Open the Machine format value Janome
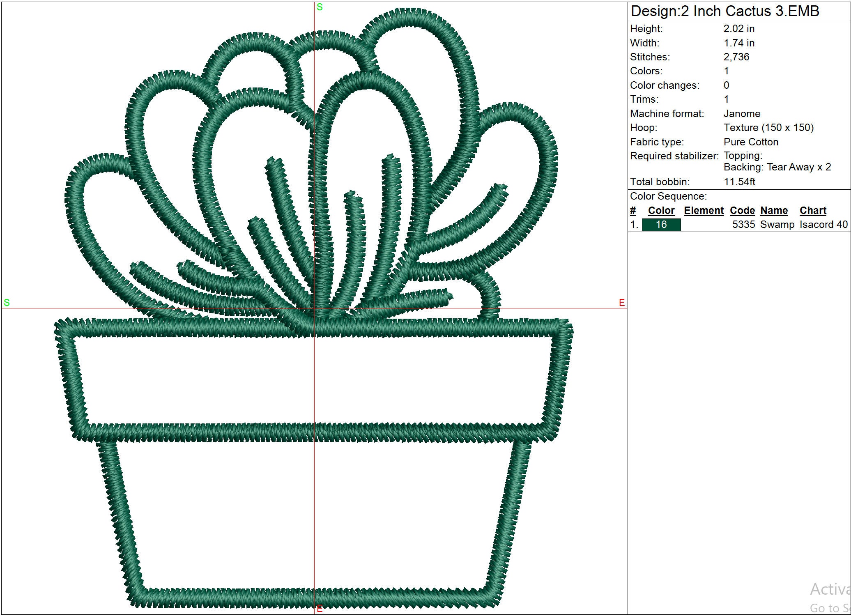 click(742, 113)
